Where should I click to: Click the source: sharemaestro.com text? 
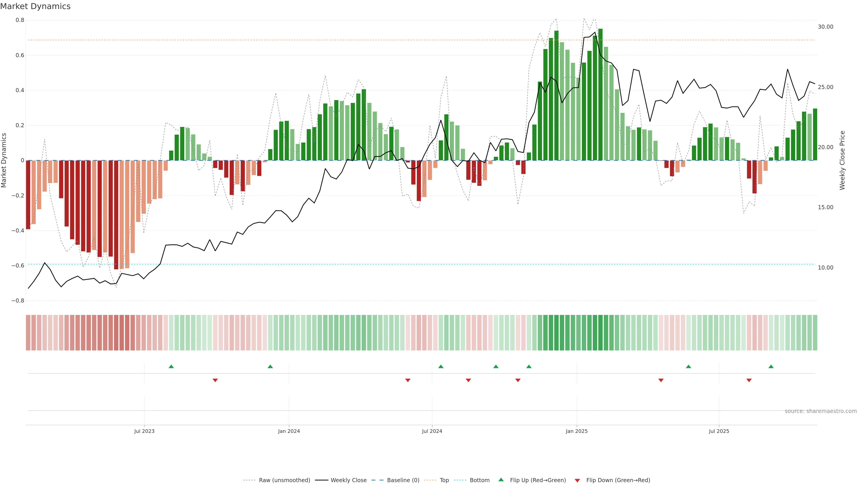[821, 411]
